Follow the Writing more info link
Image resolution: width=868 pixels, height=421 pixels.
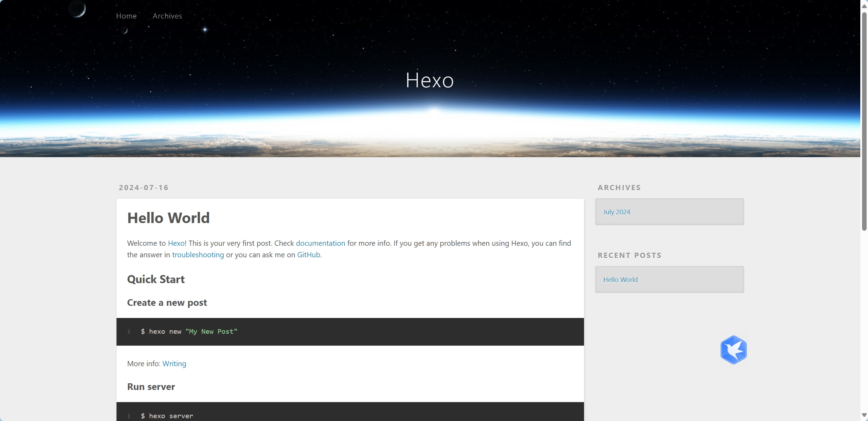pyautogui.click(x=174, y=364)
